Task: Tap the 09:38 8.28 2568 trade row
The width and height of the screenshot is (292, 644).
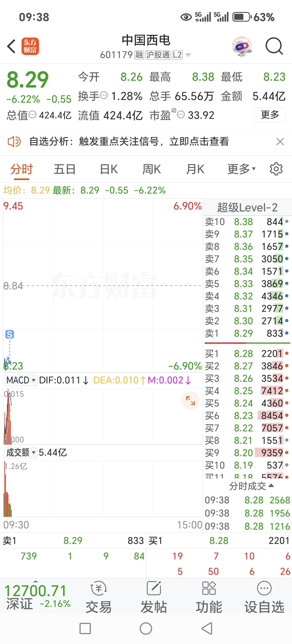Action: [x=247, y=500]
